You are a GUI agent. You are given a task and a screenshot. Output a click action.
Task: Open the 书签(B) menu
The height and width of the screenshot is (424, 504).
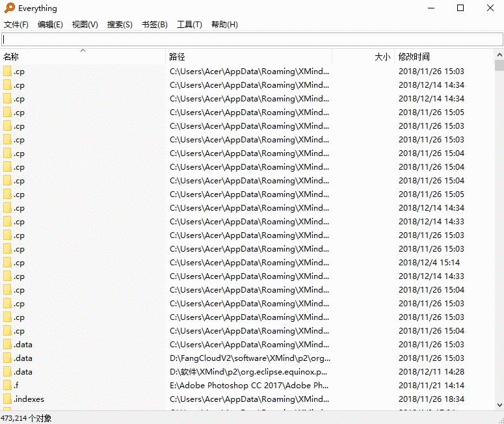155,25
